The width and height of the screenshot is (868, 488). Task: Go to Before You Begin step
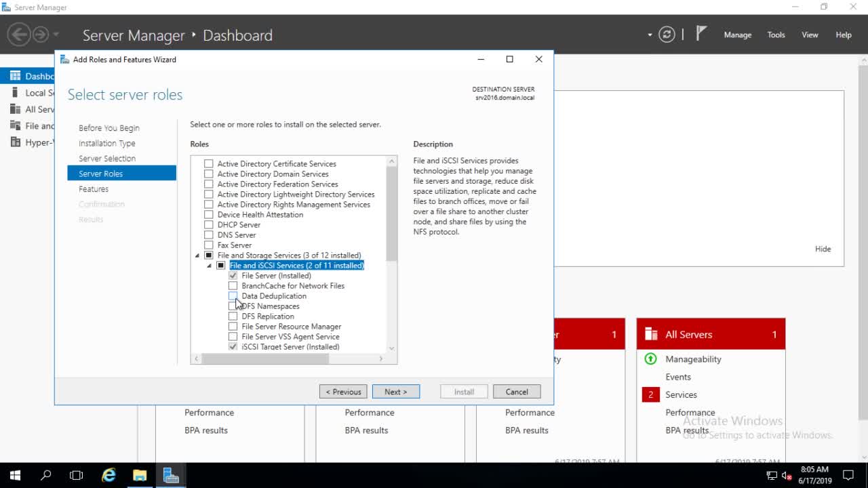pos(109,128)
